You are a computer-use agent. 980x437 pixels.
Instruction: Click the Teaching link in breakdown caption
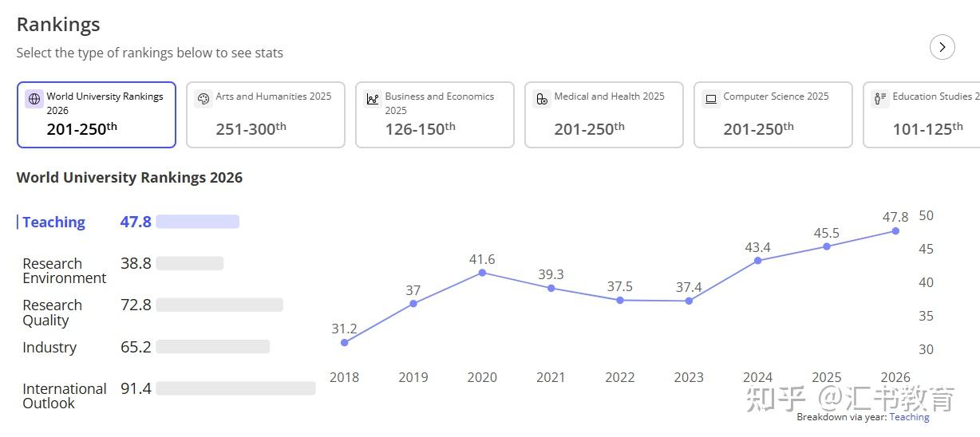(x=909, y=417)
